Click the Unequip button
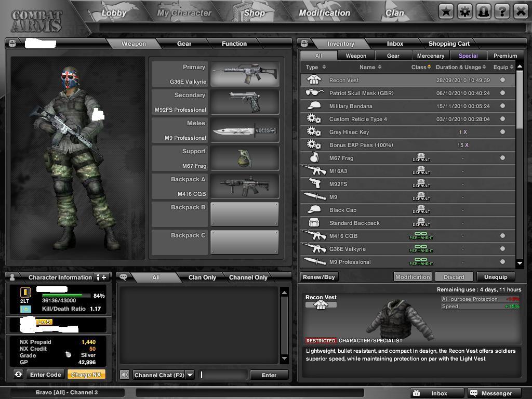Image resolution: width=532 pixels, height=399 pixels. 496,277
